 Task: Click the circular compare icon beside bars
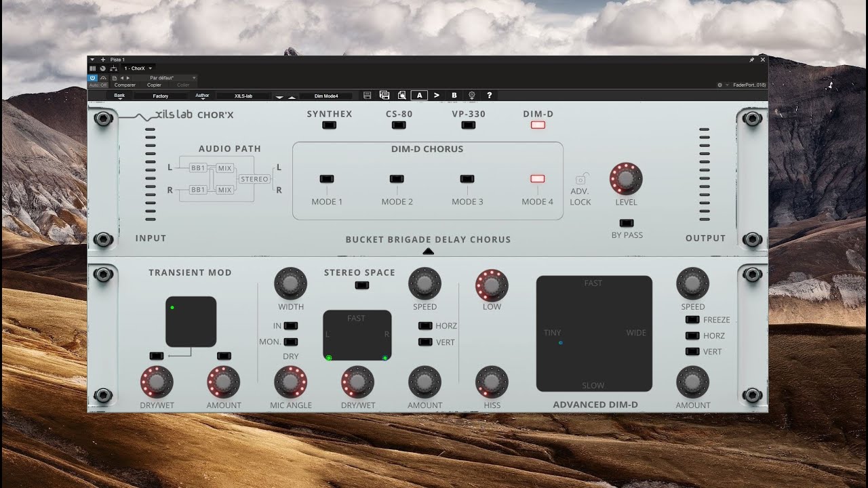click(x=103, y=68)
